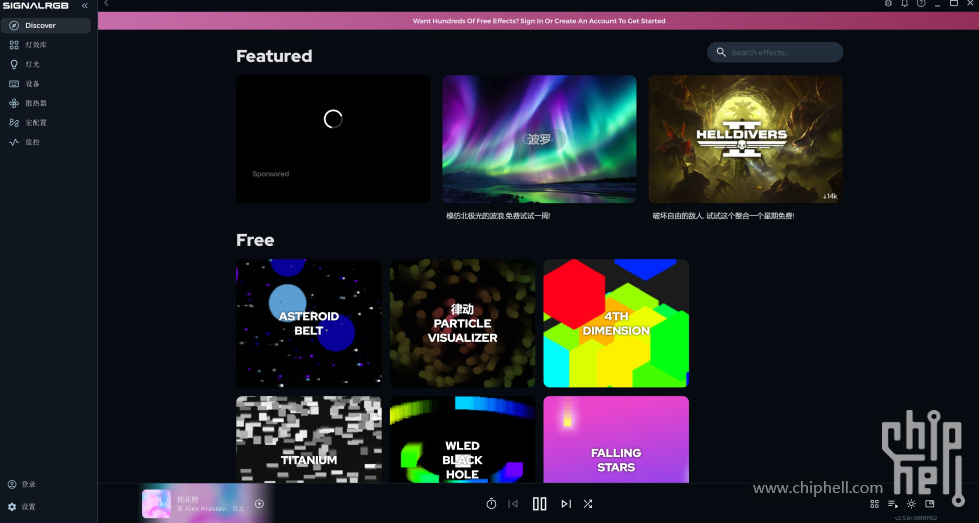Pause effect playback

pyautogui.click(x=539, y=504)
